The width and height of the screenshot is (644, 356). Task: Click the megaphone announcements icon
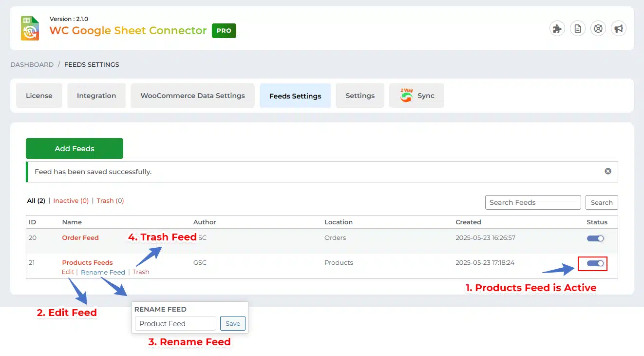tap(619, 29)
